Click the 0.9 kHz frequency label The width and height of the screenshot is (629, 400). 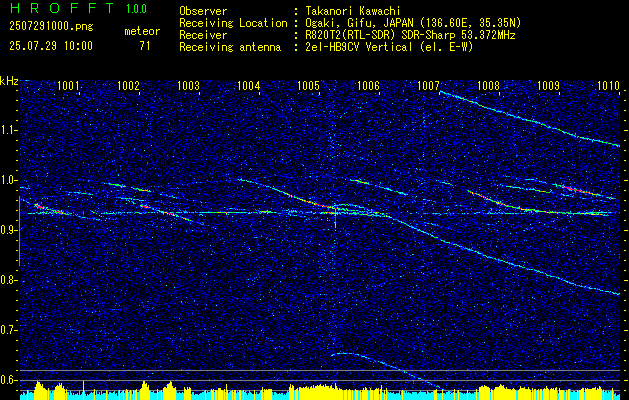(x=9, y=230)
